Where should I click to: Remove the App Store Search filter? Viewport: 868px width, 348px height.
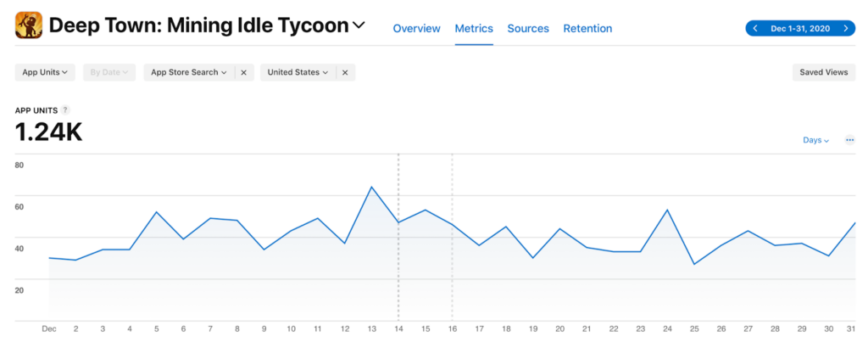pos(243,73)
